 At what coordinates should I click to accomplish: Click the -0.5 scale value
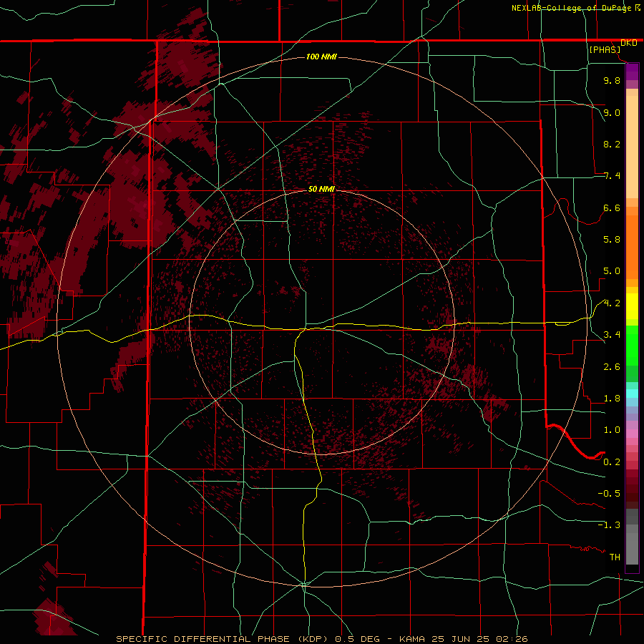pos(609,494)
